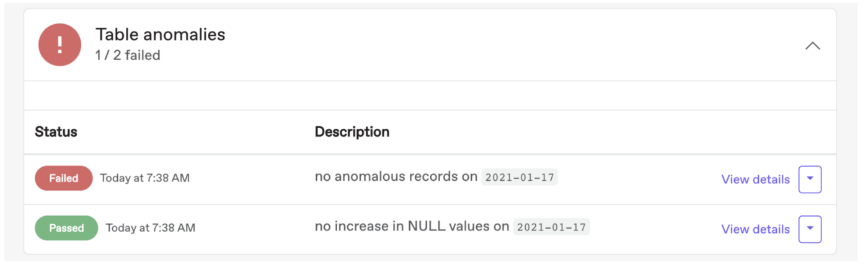Click the red Failed status badge
This screenshot has height=270, width=868.
[x=64, y=178]
